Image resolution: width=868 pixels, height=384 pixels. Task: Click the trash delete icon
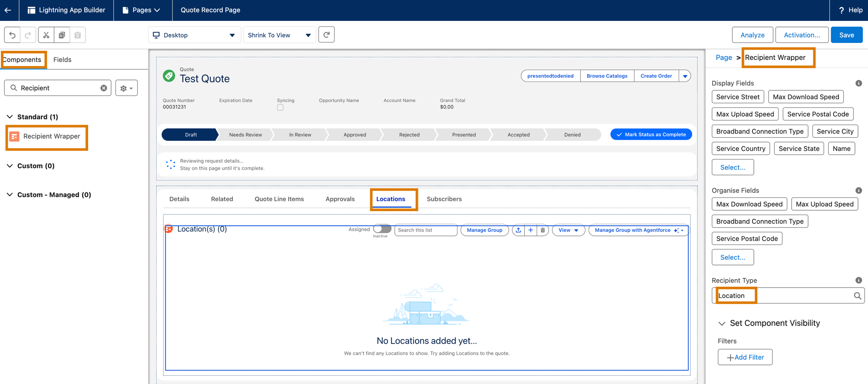click(542, 230)
